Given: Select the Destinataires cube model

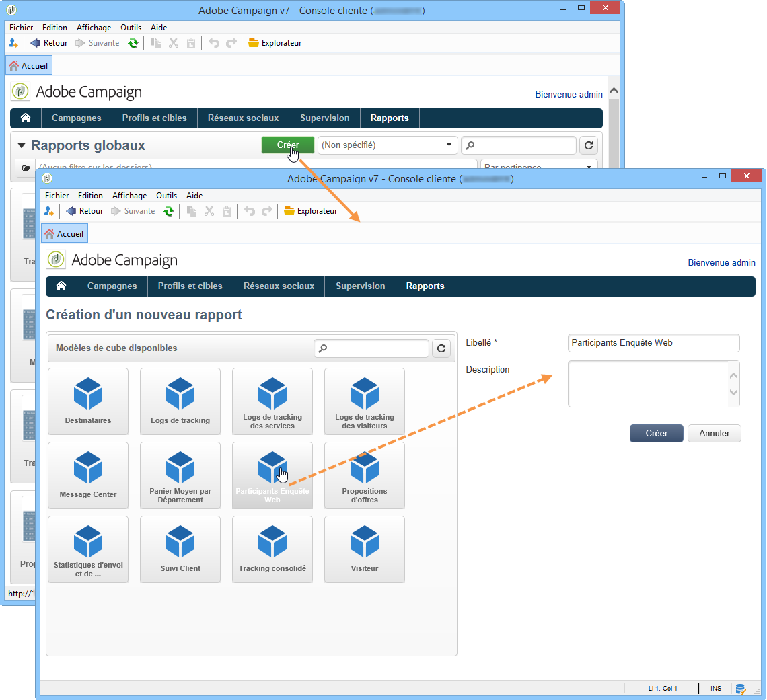Looking at the screenshot, I should pyautogui.click(x=88, y=401).
